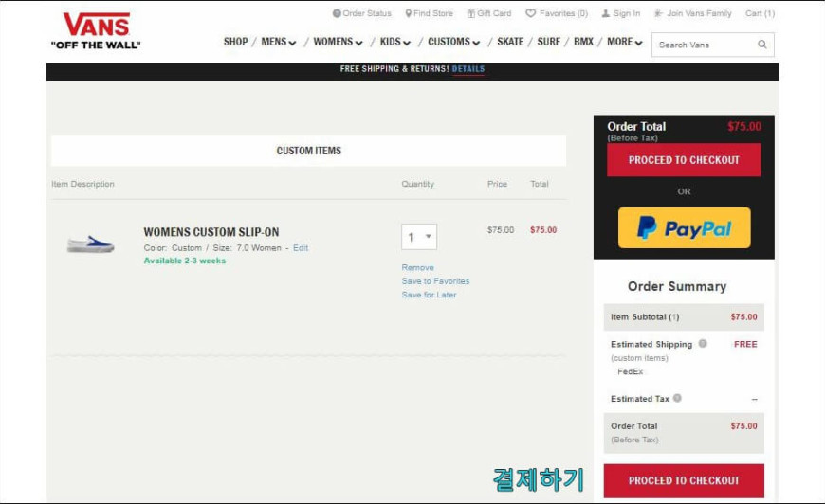Pay with the PayPal button
Viewport: 825px width, 504px height.
click(684, 227)
